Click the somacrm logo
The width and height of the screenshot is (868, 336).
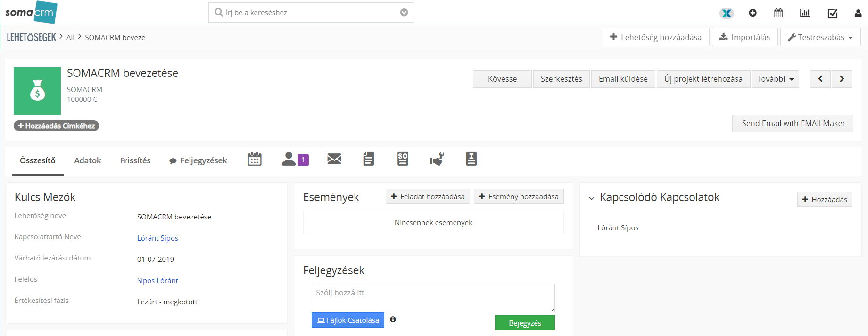tap(31, 12)
